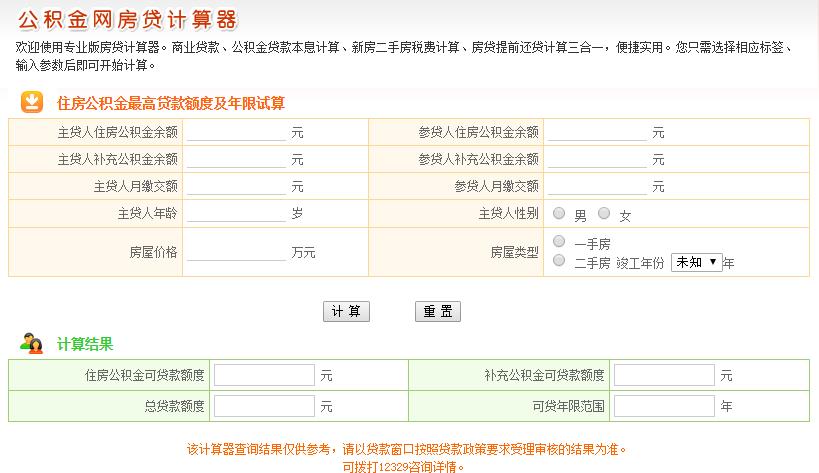Click the orange download arrow icon
Screen dimensions: 819x473
pyautogui.click(x=32, y=102)
